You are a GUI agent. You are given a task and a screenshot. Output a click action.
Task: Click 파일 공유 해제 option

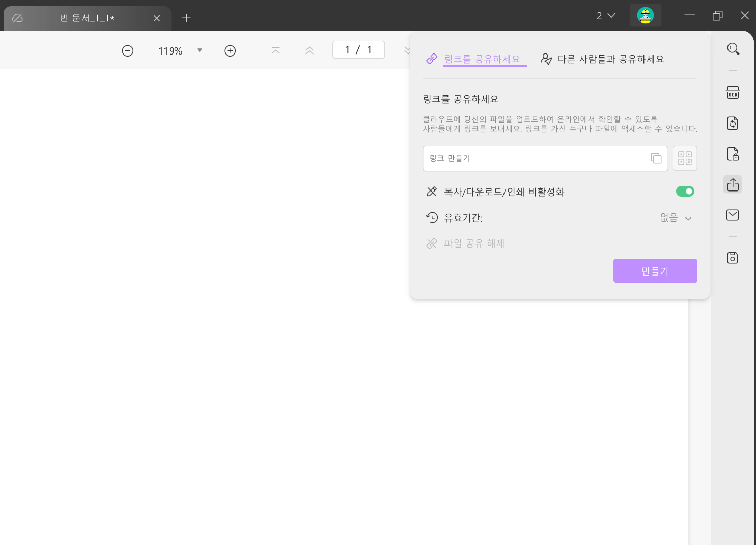point(465,243)
